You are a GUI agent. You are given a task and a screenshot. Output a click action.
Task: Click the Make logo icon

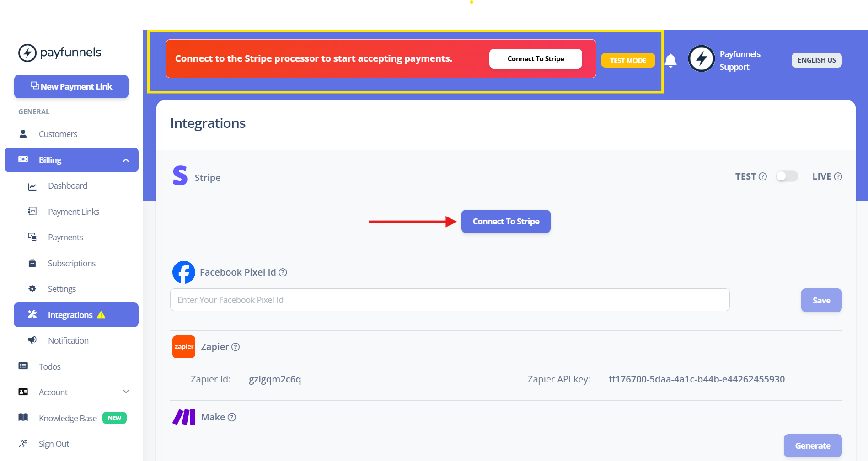[x=184, y=417]
